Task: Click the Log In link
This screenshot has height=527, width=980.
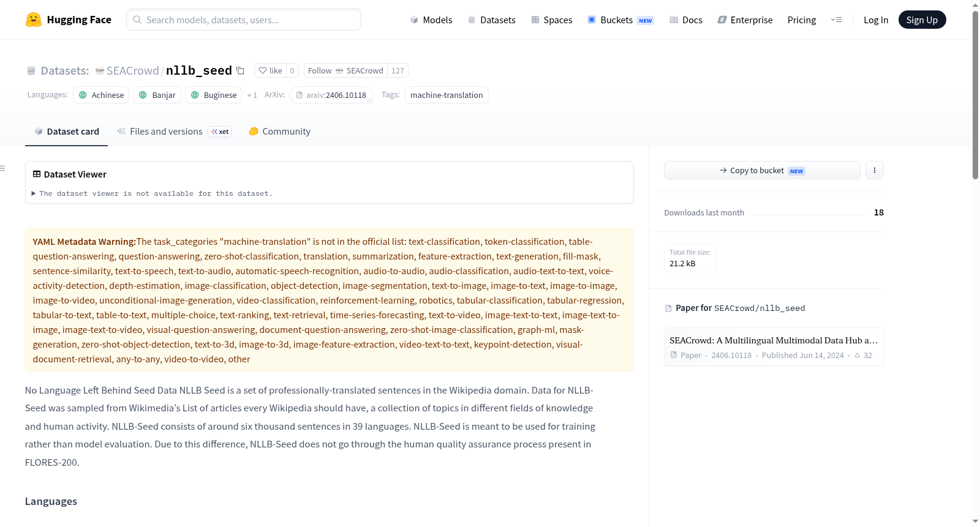Action: pos(875,20)
